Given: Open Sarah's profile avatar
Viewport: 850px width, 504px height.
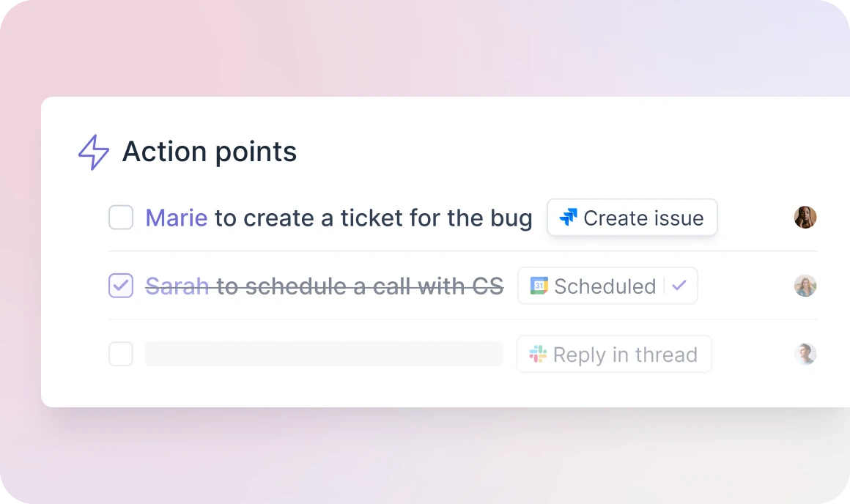Looking at the screenshot, I should pos(805,286).
